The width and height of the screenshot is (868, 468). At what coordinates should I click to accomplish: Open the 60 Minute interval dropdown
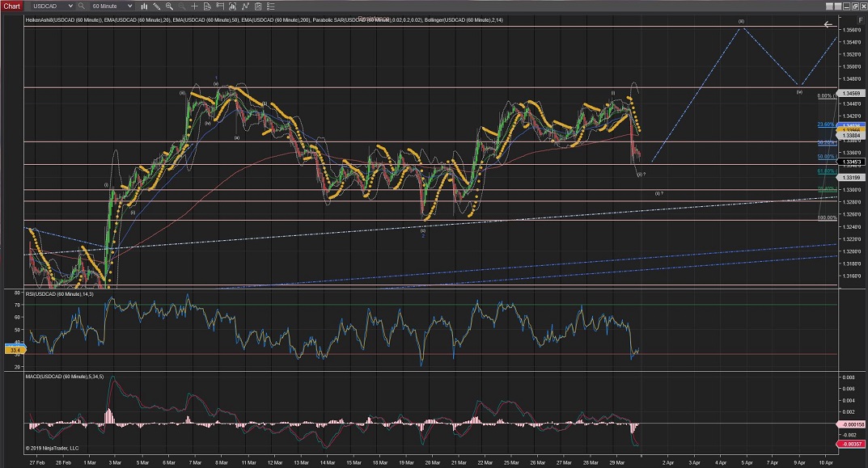tap(112, 6)
